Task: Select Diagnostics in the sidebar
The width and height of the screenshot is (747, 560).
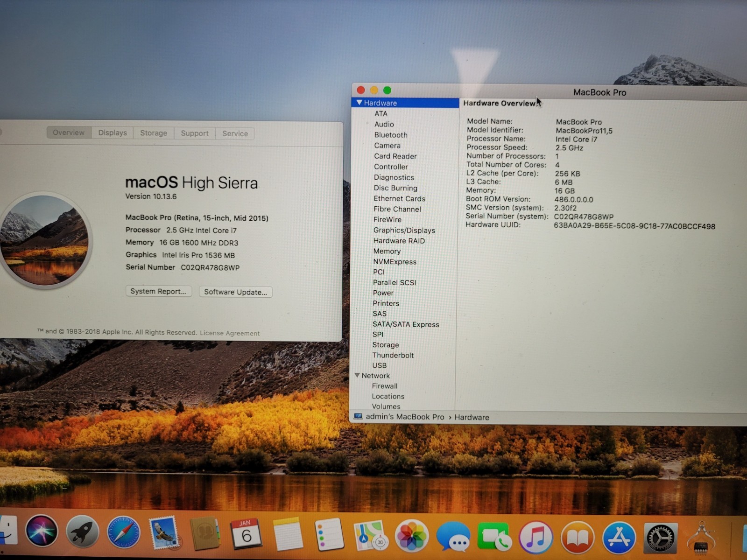Action: 394,177
